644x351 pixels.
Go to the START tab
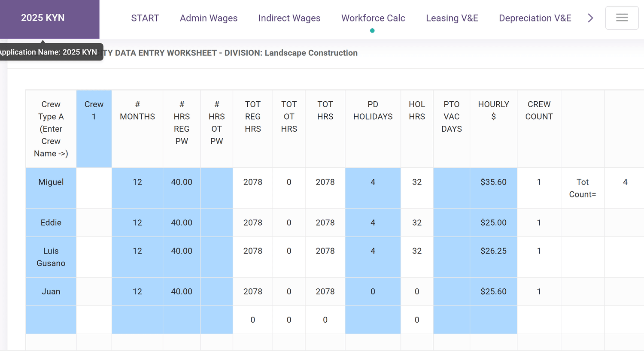145,18
